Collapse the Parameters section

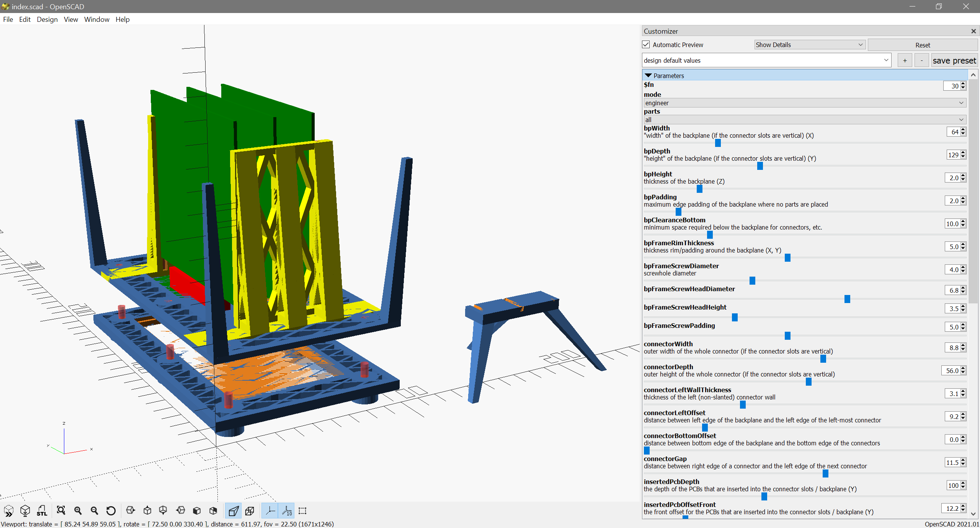click(648, 76)
